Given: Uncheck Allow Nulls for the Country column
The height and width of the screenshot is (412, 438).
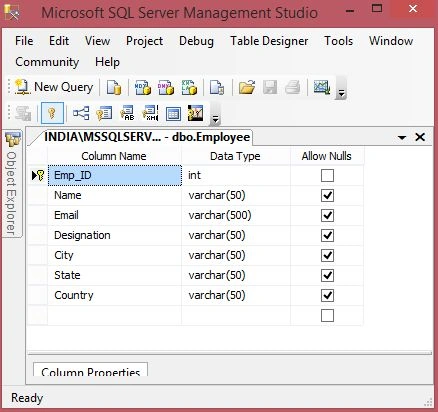Looking at the screenshot, I should click(327, 295).
